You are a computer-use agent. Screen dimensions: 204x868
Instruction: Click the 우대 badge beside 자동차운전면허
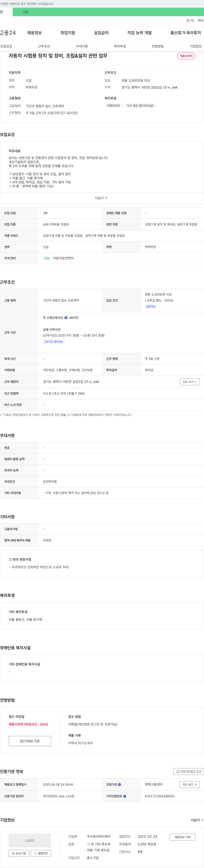tap(47, 259)
